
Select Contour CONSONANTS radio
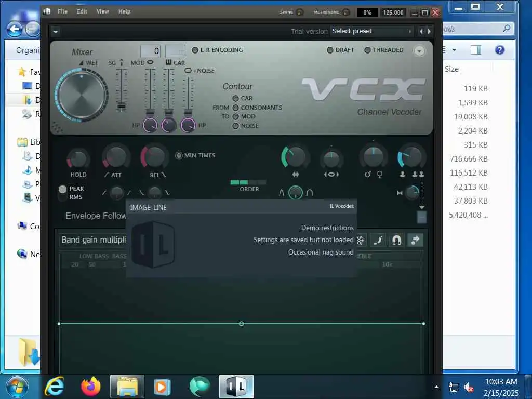(x=235, y=108)
